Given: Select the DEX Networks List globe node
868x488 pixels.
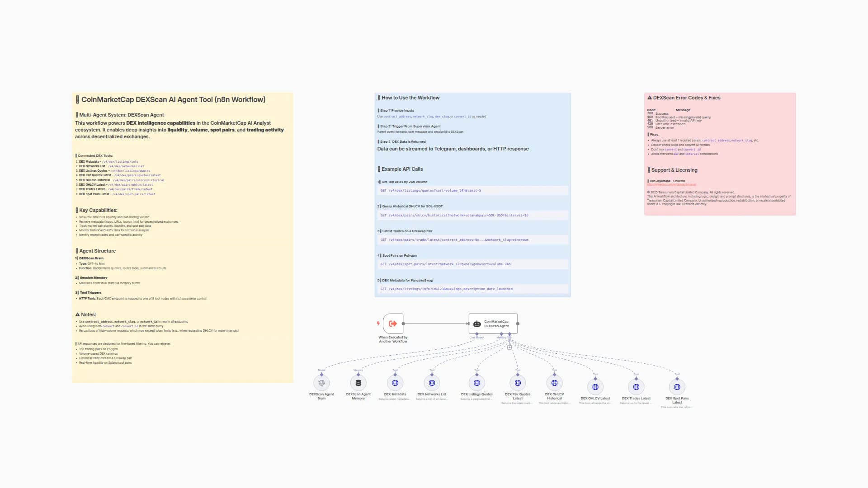Looking at the screenshot, I should click(432, 383).
